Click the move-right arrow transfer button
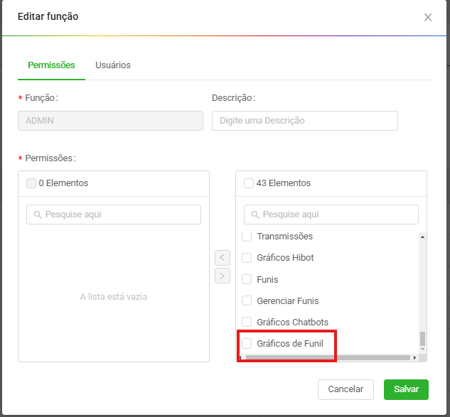The height and width of the screenshot is (417, 450). (x=222, y=276)
